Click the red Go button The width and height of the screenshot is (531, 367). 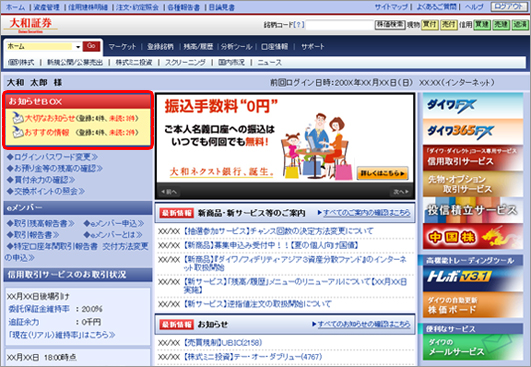click(x=91, y=46)
